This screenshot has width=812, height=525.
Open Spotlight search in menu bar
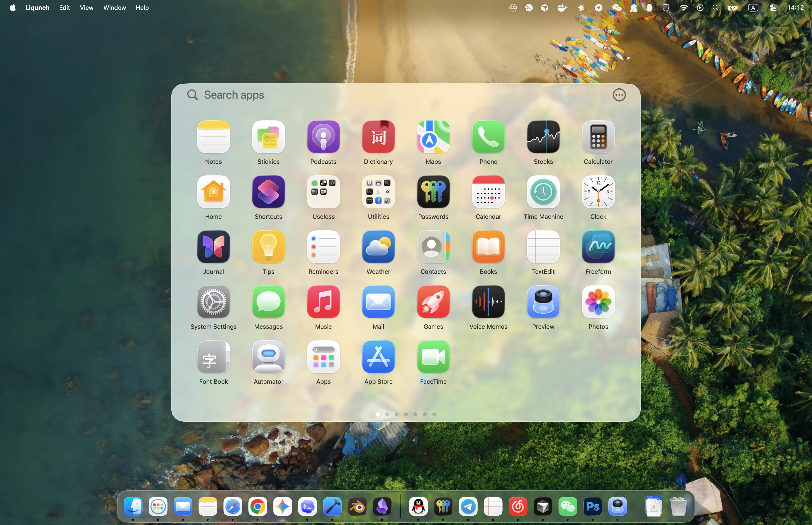[716, 8]
